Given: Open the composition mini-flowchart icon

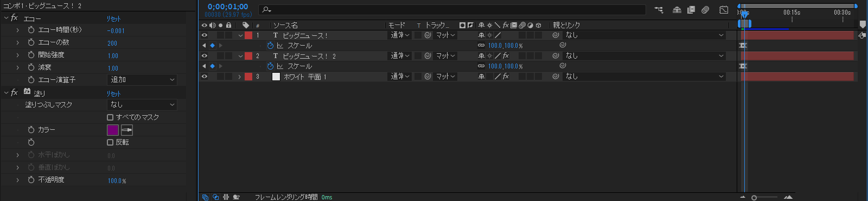Looking at the screenshot, I should coord(659,10).
